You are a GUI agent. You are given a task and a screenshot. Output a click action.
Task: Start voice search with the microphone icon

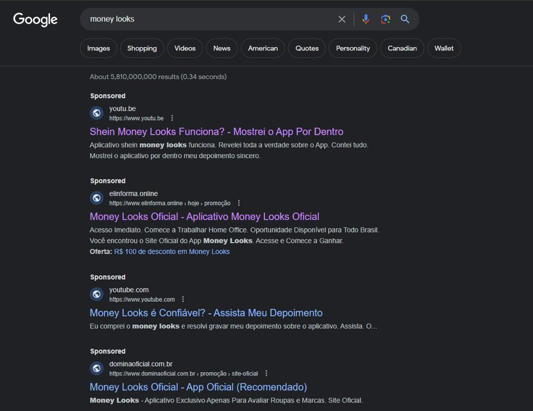(x=366, y=19)
